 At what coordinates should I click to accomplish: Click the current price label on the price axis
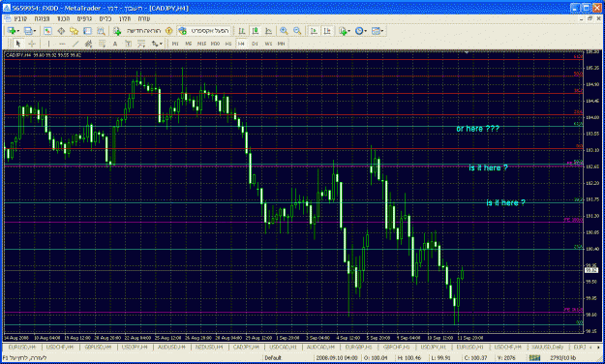591,270
